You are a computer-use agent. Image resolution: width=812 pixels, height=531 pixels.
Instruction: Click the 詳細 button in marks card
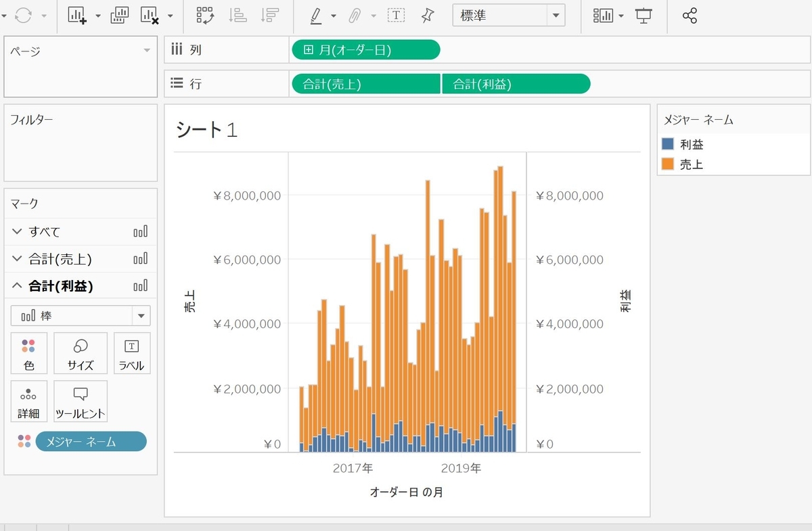[29, 401]
